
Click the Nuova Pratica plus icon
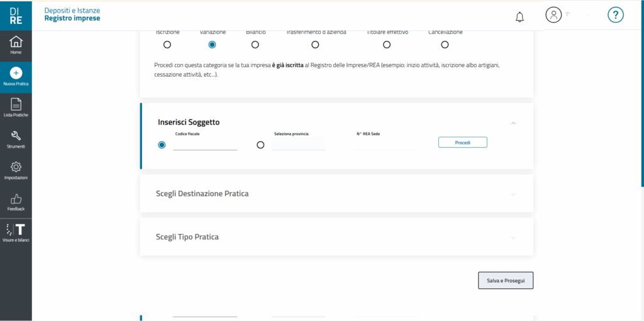pyautogui.click(x=16, y=73)
